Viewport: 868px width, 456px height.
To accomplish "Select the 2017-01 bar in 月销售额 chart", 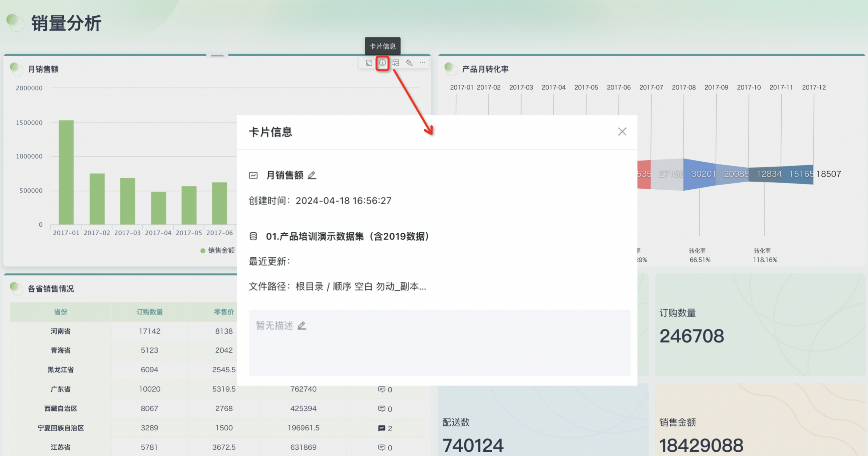I will [x=66, y=172].
